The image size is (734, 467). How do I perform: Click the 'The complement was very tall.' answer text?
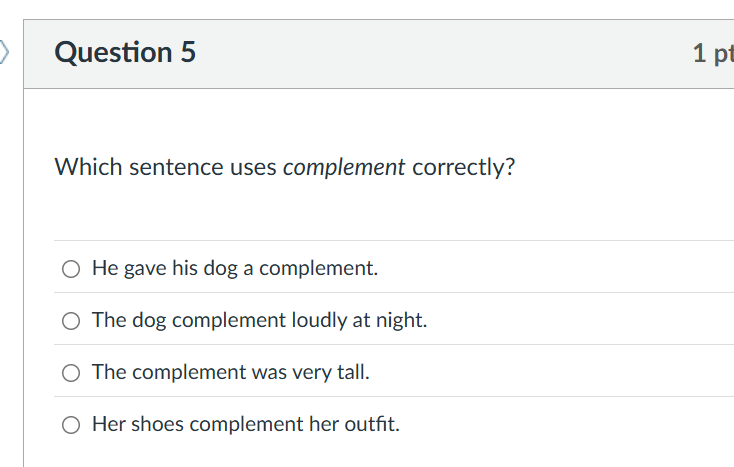point(230,373)
